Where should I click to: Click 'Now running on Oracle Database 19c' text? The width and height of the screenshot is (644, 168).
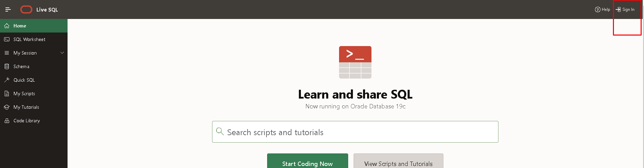[x=355, y=106]
